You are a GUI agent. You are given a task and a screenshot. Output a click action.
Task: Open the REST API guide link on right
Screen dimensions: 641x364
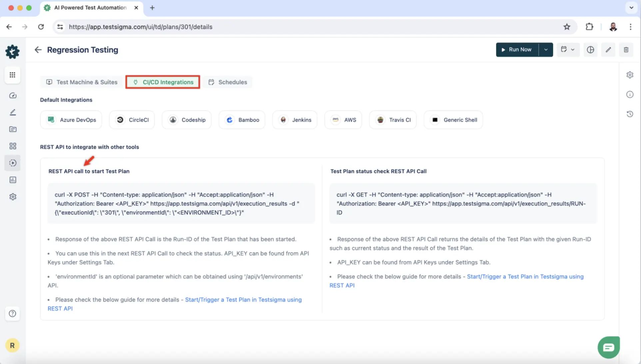[525, 276]
